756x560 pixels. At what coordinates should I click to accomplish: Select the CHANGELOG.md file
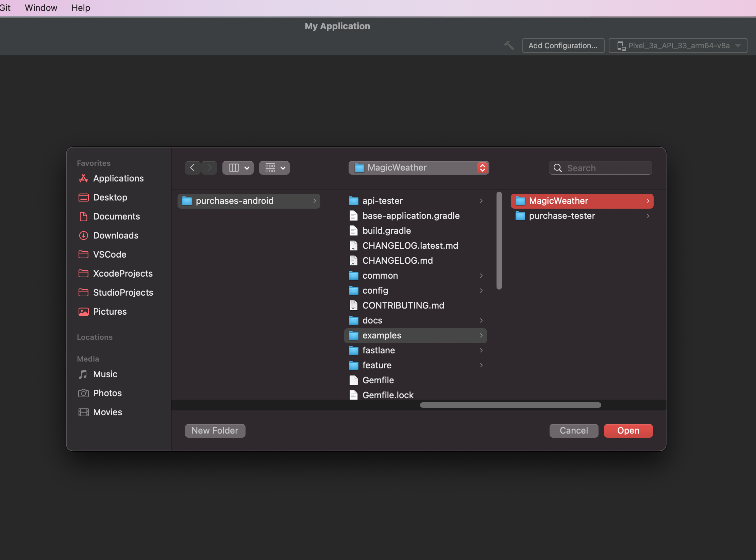click(415, 261)
